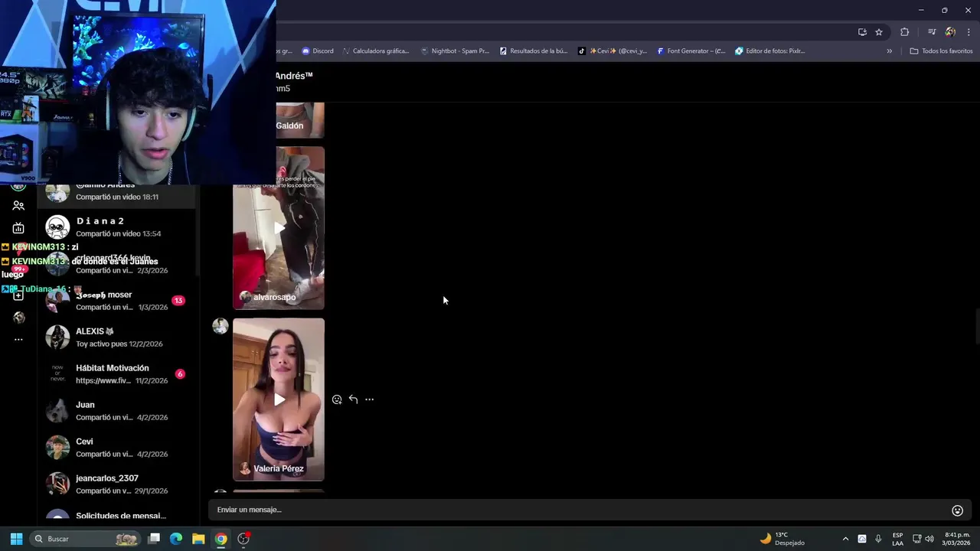This screenshot has height=551, width=980.
Task: Click the microphone icon in system tray
Action: click(x=878, y=539)
